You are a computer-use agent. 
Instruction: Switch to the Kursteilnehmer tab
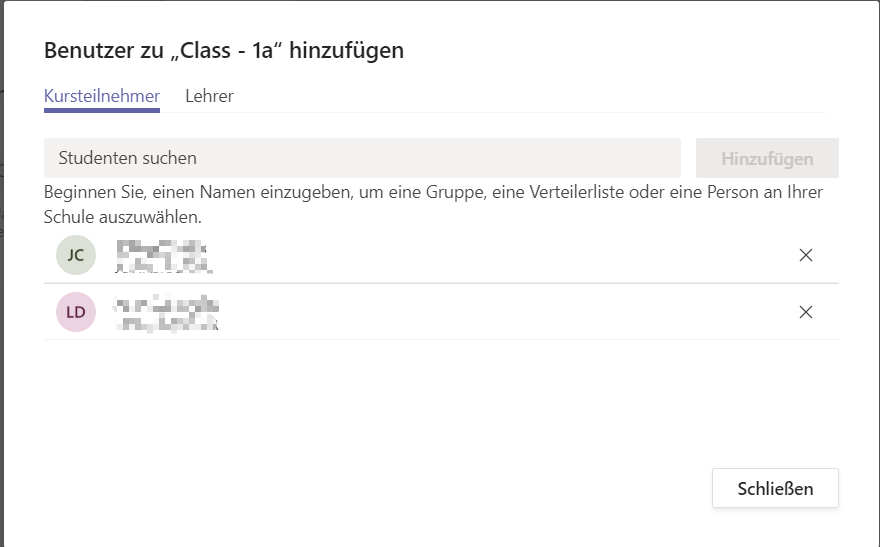pos(102,97)
